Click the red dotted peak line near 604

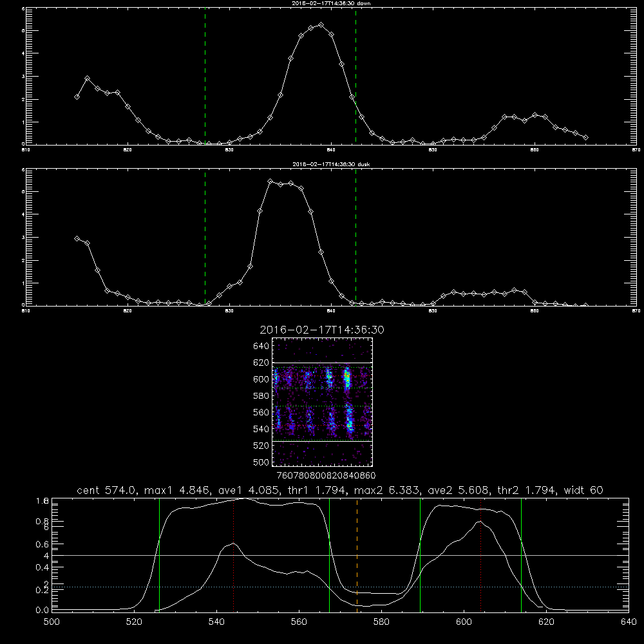coord(480,554)
